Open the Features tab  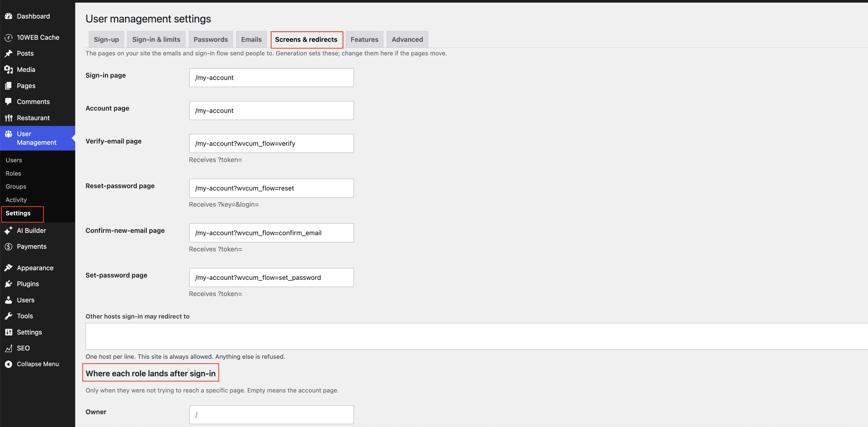pyautogui.click(x=364, y=39)
